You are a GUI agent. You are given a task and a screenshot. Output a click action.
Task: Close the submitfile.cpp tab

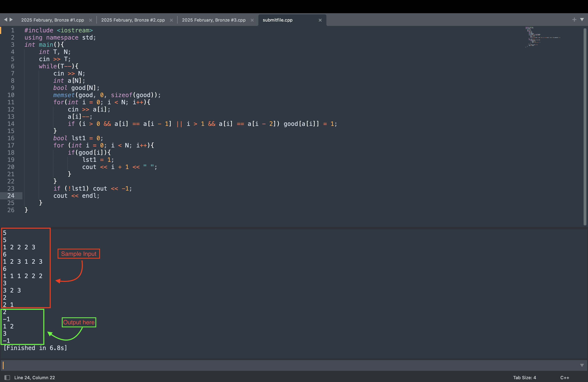click(x=320, y=20)
